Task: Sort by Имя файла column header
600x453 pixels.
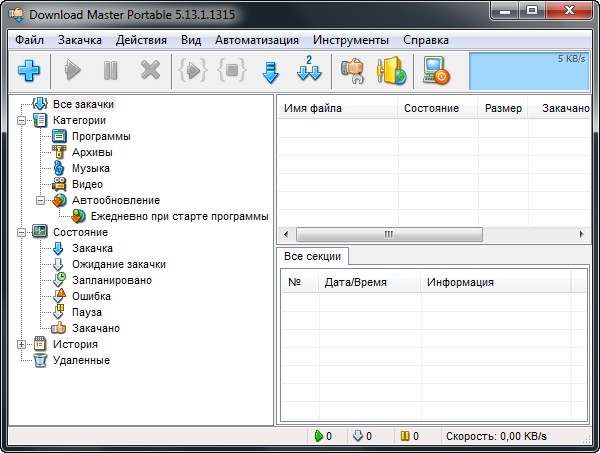Action: coord(336,107)
